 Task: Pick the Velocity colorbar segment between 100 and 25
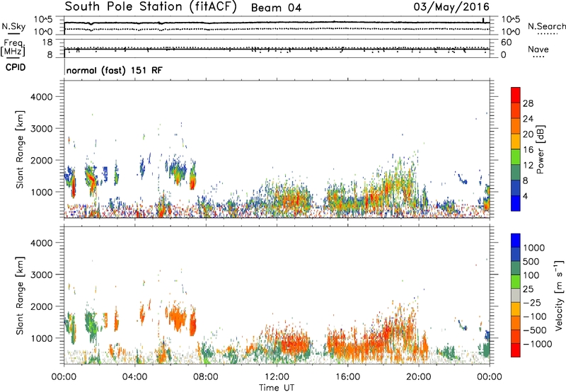coord(516,282)
